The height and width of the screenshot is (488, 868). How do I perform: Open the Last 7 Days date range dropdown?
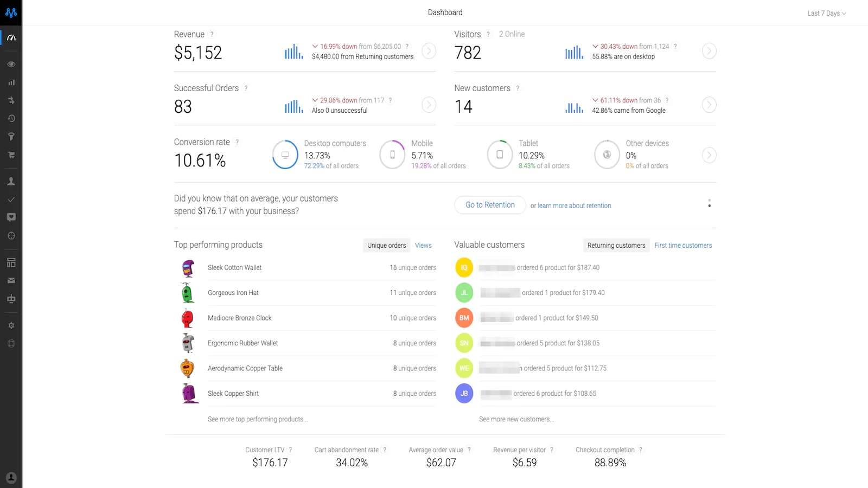pyautogui.click(x=826, y=13)
